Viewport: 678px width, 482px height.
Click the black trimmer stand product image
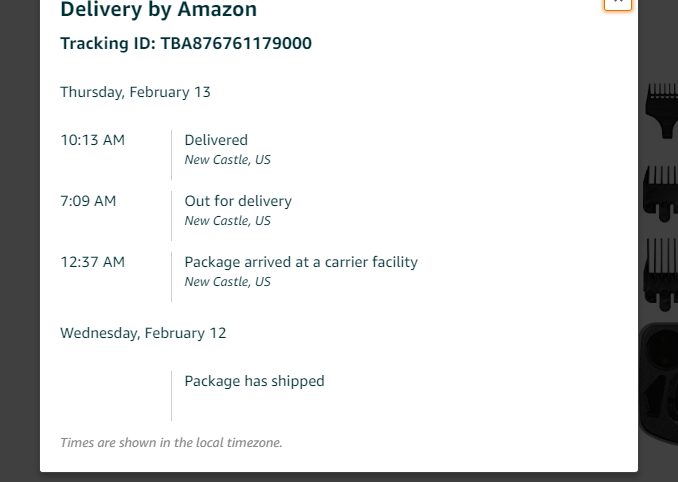coord(659,385)
